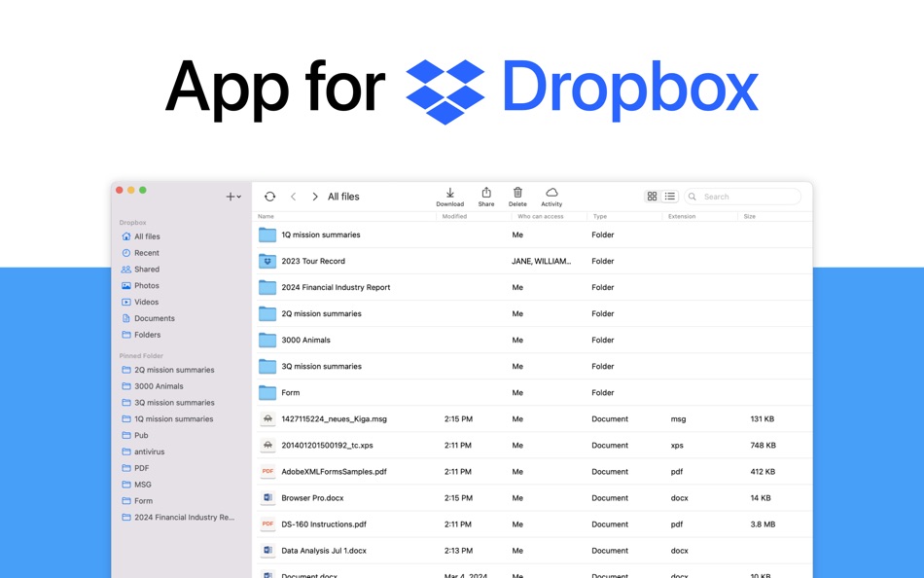Open pinned folder 3Q mission summaries
Screen dimensions: 924x578
(x=168, y=403)
